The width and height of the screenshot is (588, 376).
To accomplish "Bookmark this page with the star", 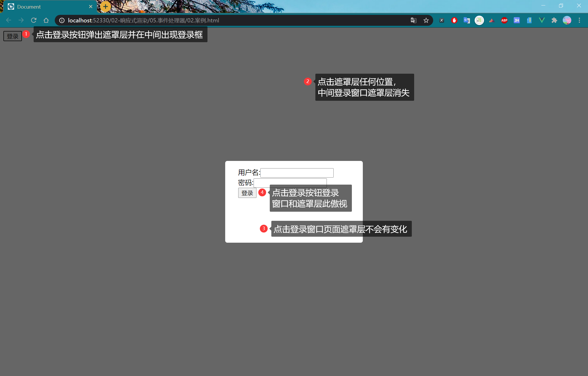I will 426,20.
